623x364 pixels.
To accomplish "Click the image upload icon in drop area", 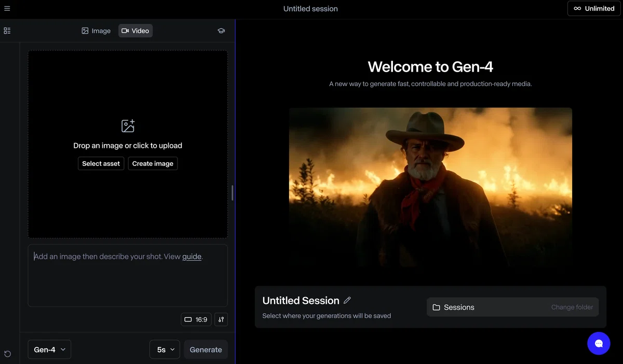I will (x=128, y=125).
